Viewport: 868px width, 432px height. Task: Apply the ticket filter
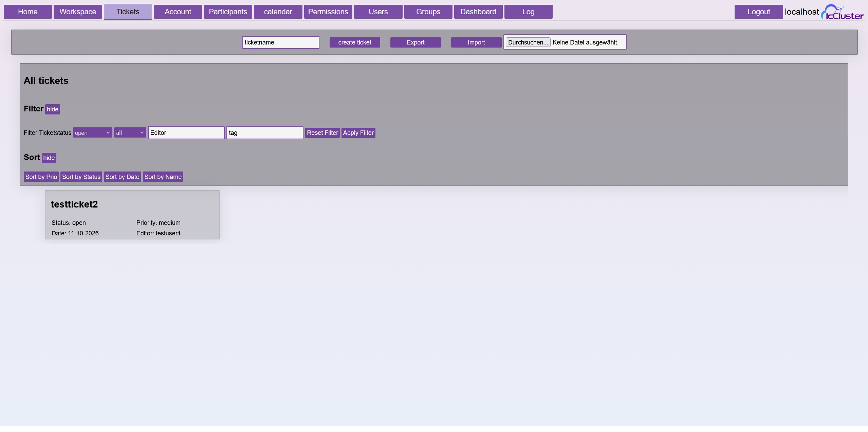tap(358, 133)
